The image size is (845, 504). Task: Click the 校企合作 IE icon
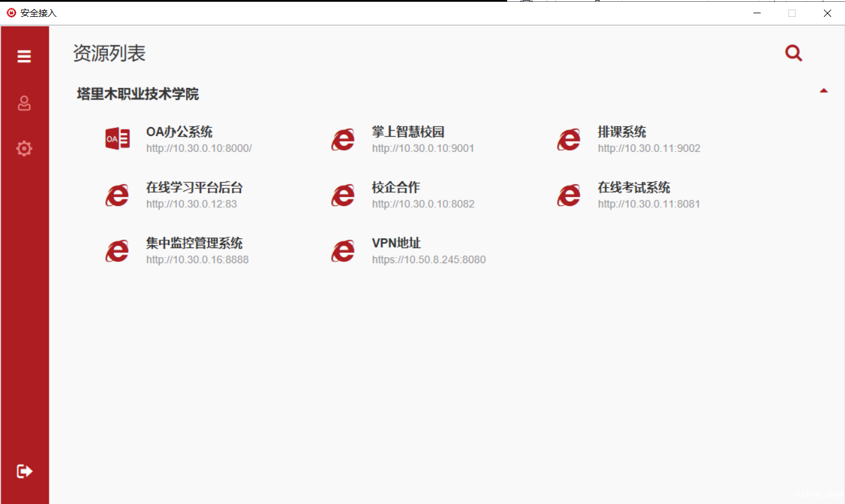click(x=343, y=195)
